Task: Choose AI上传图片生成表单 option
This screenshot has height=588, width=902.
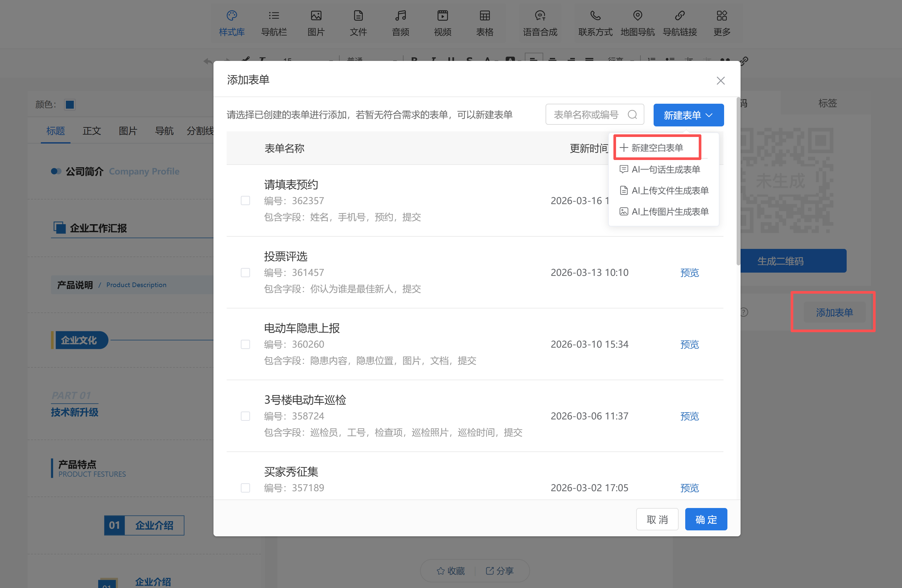Action: pyautogui.click(x=669, y=211)
